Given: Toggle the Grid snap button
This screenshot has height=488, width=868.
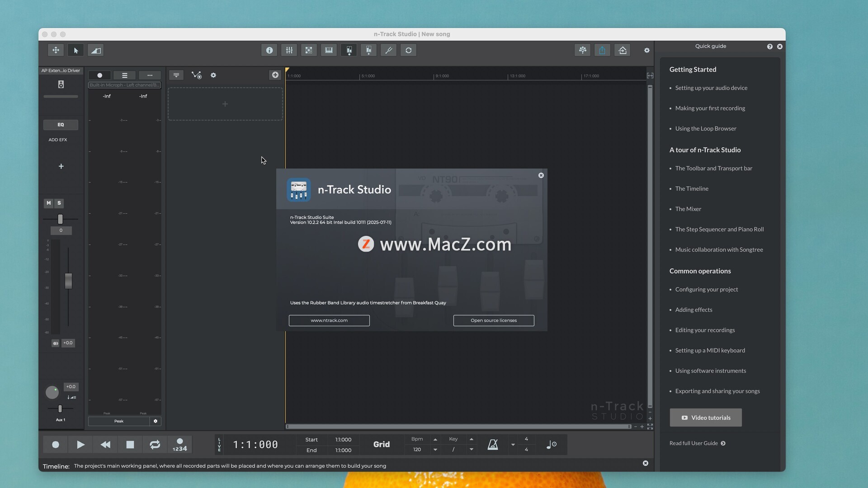Looking at the screenshot, I should pos(382,445).
